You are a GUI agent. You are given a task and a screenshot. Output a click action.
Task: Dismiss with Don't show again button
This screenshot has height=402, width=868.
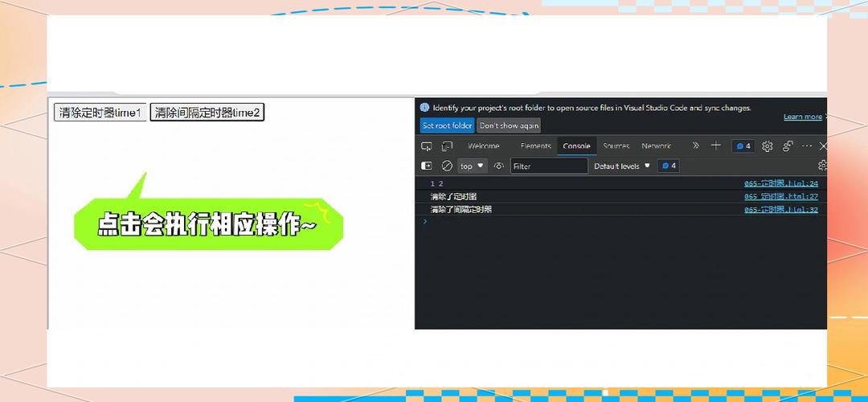click(509, 125)
